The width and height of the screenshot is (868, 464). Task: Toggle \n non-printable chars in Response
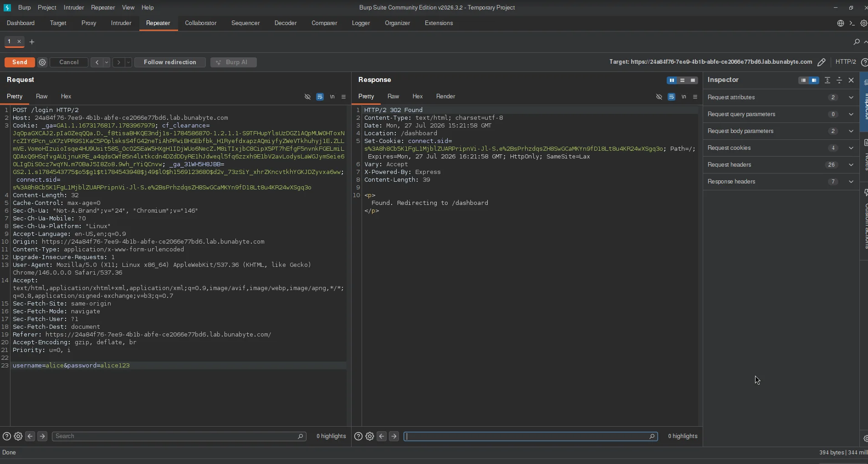[x=684, y=97]
